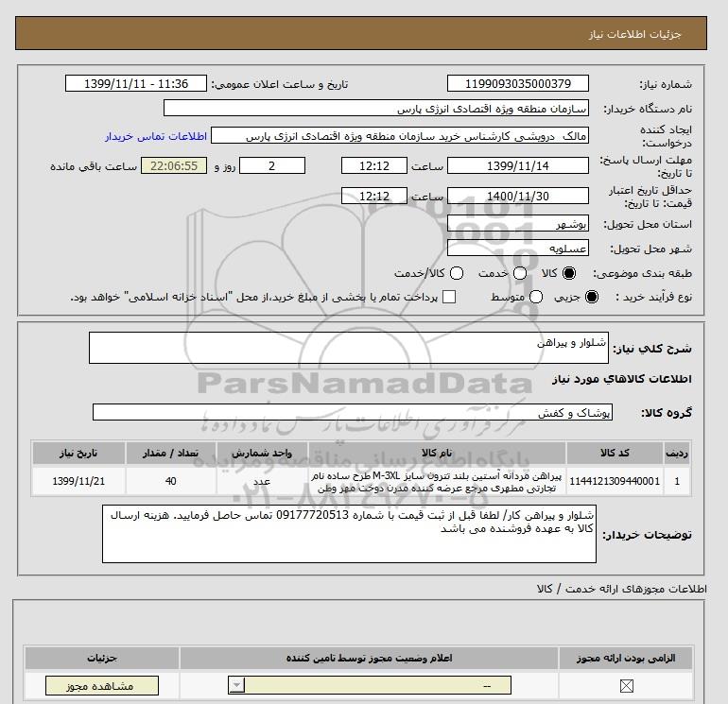Open the اطلاعات تماس خریدار link
This screenshot has height=704, width=728.
point(156,136)
